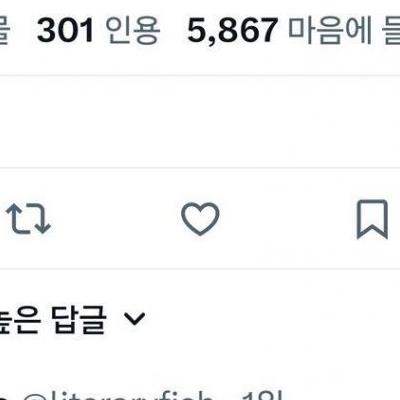The image size is (400, 400).
Task: Open the partially visible reply author handle
Action: 118,395
